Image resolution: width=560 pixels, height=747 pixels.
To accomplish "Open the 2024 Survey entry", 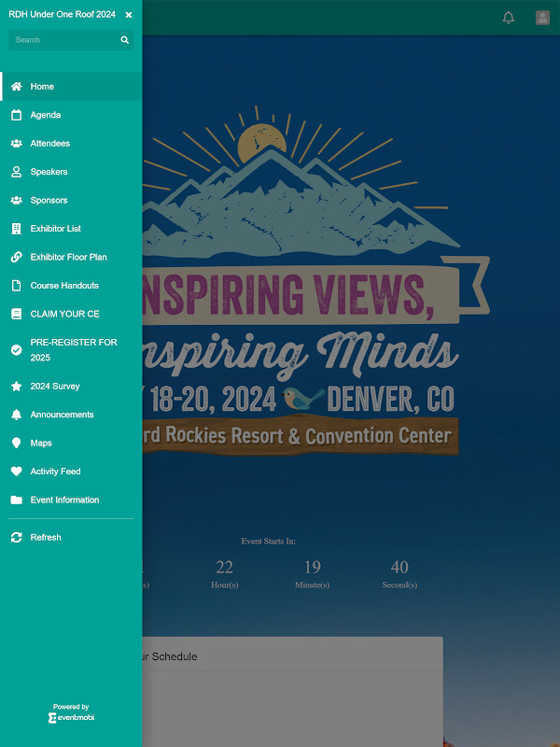I will tap(71, 386).
